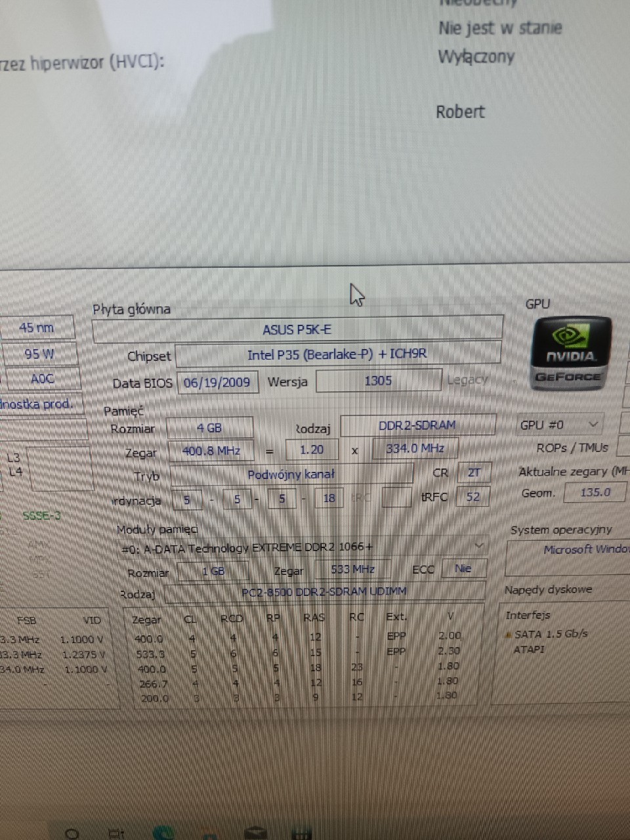Expand the A-DATA memory module dropdown
This screenshot has height=840, width=630.
click(304, 547)
